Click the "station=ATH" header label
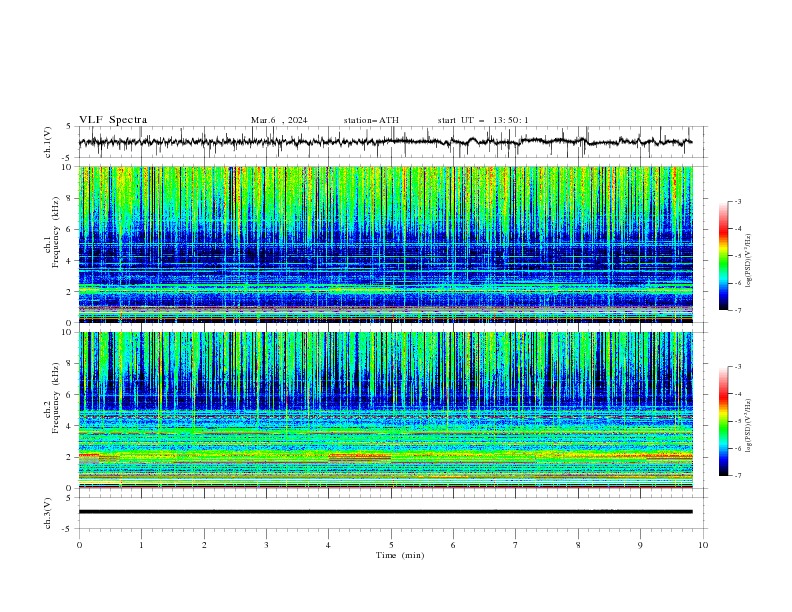This screenshot has width=792, height=612. [371, 120]
